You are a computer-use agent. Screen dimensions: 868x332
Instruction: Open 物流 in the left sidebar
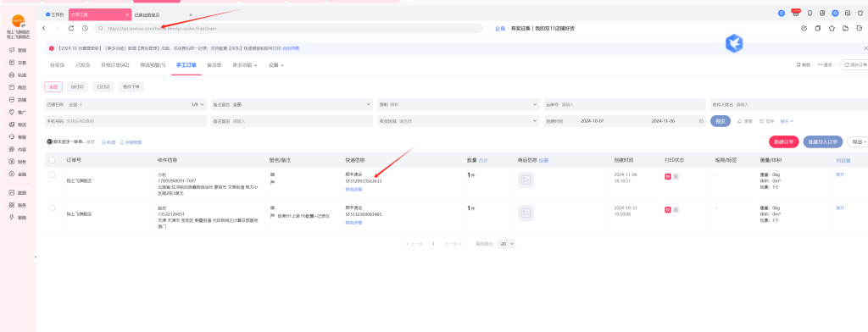point(18,125)
